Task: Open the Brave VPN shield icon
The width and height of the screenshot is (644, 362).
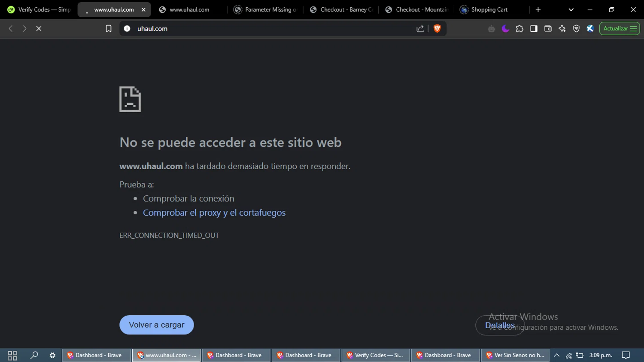Action: tap(576, 28)
